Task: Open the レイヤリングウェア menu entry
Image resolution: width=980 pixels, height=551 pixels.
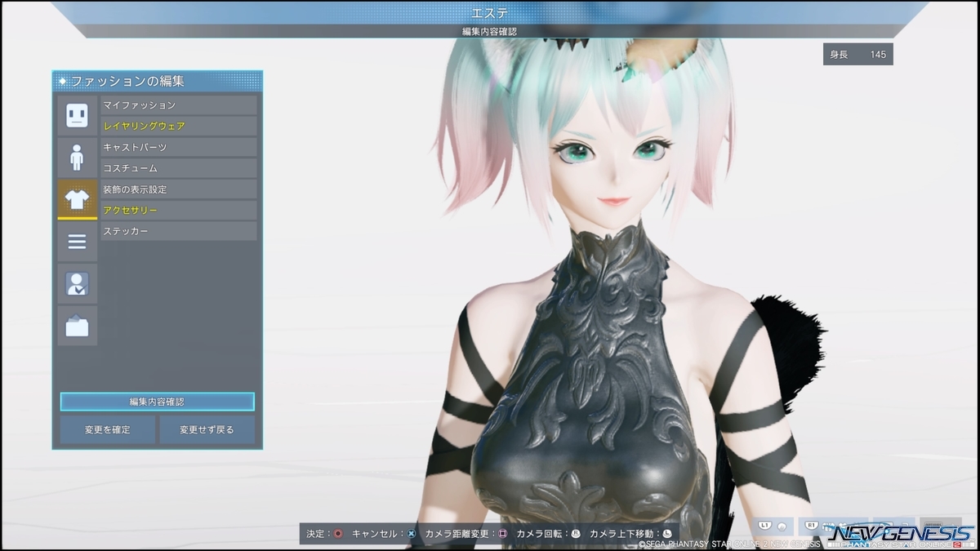Action: click(x=179, y=126)
